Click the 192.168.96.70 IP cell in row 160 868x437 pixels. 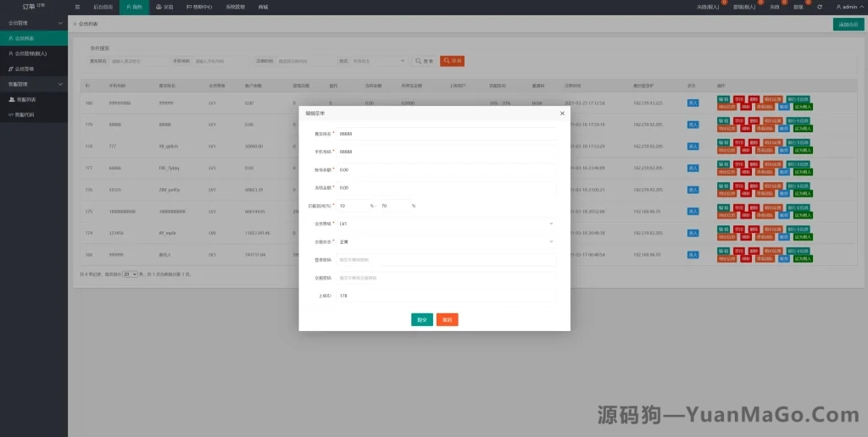coord(648,254)
